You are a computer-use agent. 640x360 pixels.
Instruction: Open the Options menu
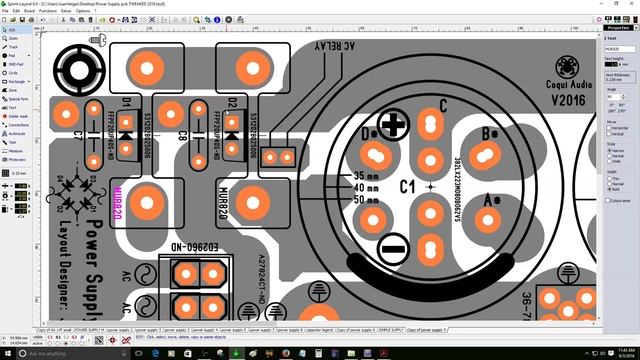pyautogui.click(x=83, y=11)
